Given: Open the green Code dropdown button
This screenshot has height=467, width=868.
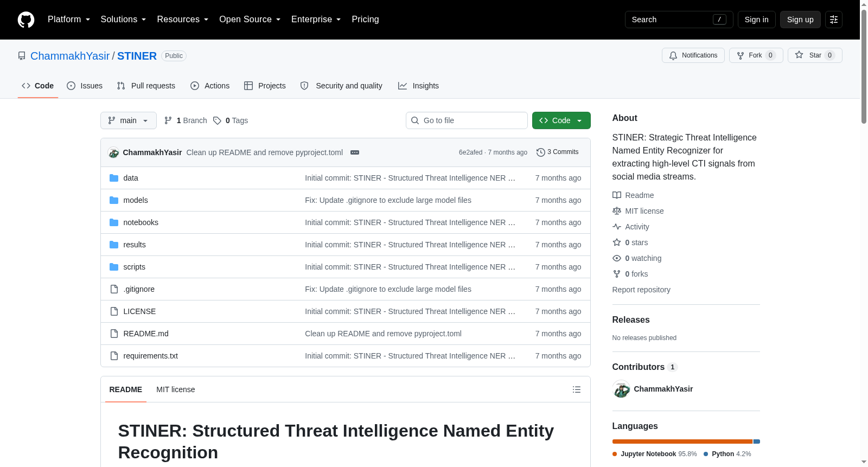Looking at the screenshot, I should pos(561,120).
